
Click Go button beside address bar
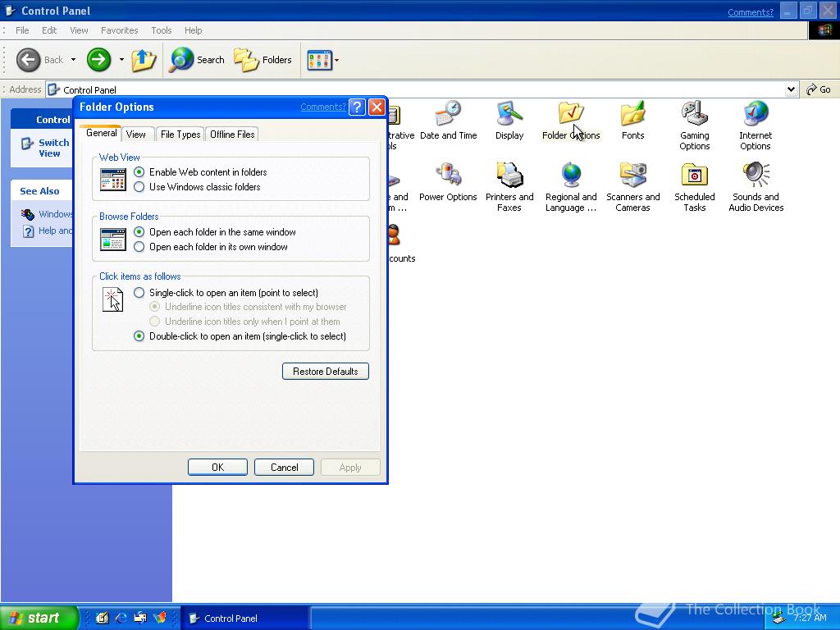pyautogui.click(x=819, y=89)
